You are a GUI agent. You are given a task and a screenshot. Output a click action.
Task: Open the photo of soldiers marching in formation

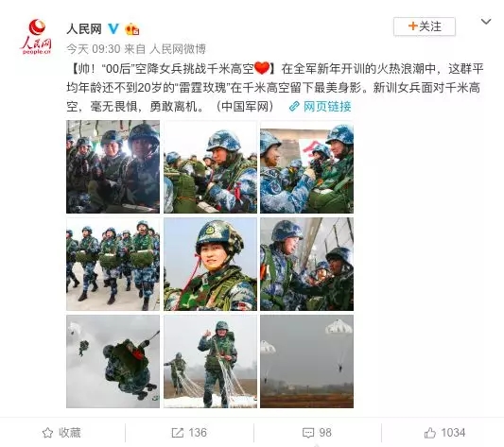pos(113,264)
